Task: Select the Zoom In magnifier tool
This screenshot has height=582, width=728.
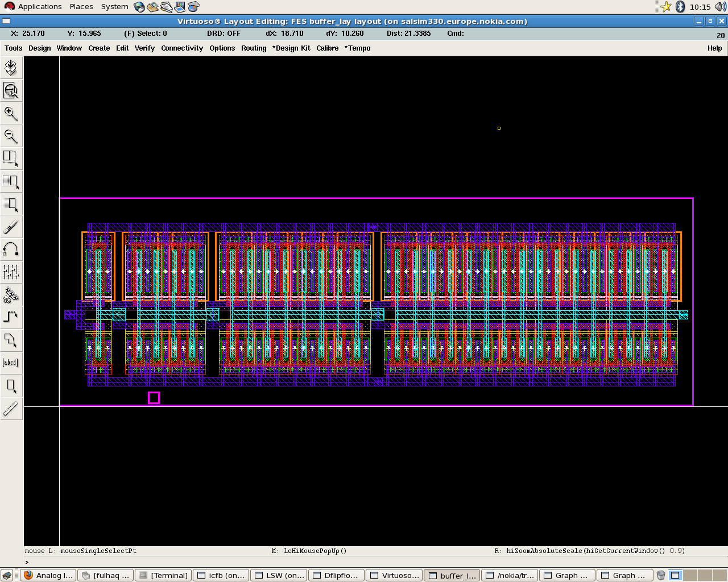Action: click(x=11, y=113)
